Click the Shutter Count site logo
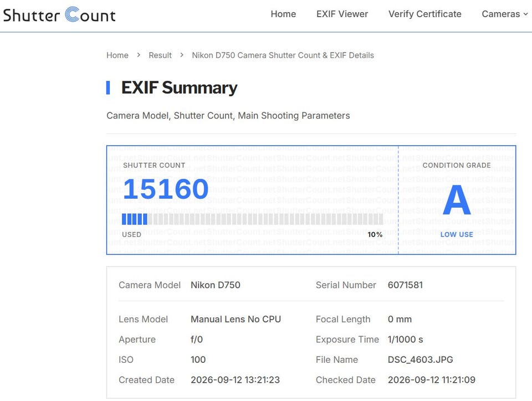This screenshot has width=532, height=401. [x=59, y=15]
